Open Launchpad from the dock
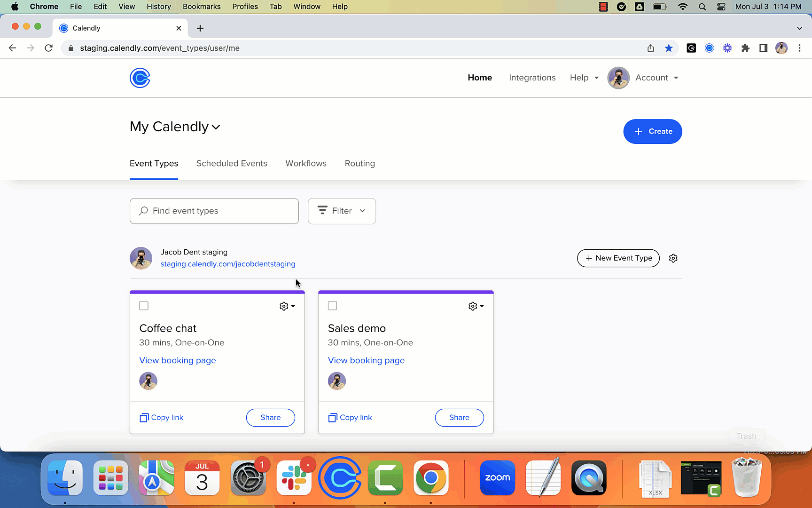The height and width of the screenshot is (508, 812). (x=111, y=478)
